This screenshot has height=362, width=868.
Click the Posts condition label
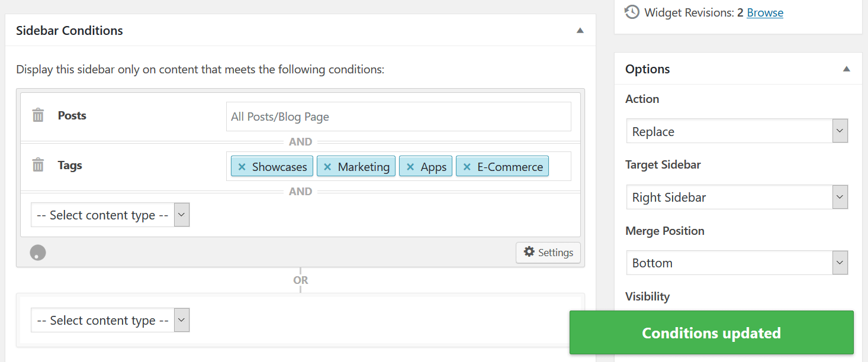click(72, 115)
